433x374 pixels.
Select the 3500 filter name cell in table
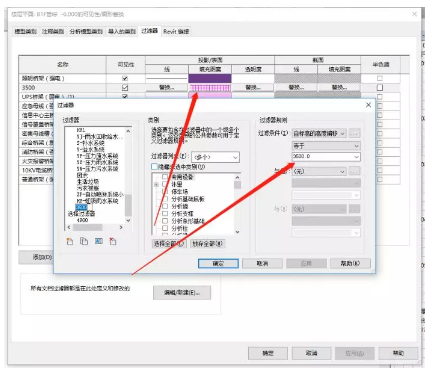pos(62,88)
